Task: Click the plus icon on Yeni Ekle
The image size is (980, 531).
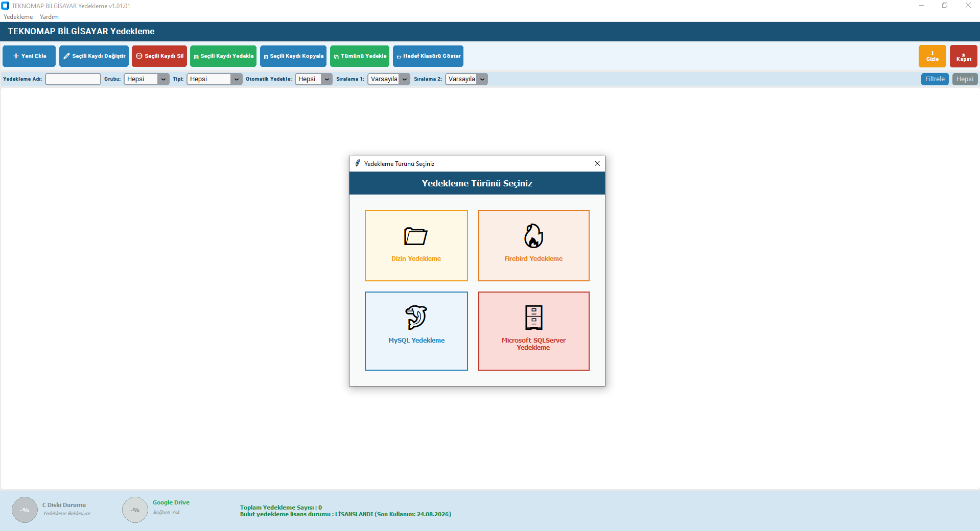Action: point(16,56)
